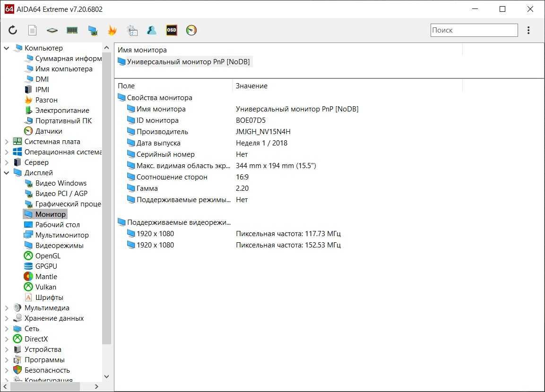Collapse the Дисплей tree node
545x392 pixels.
pos(6,173)
